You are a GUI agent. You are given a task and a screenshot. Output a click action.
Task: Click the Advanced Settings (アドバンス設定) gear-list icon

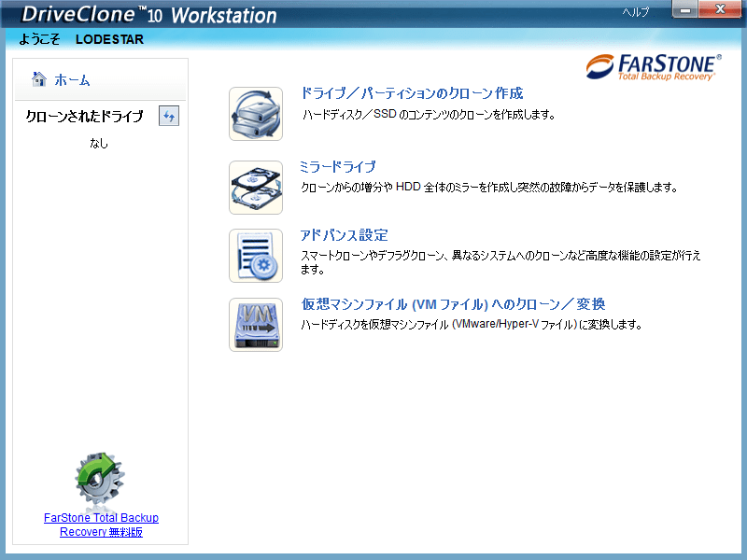point(256,256)
